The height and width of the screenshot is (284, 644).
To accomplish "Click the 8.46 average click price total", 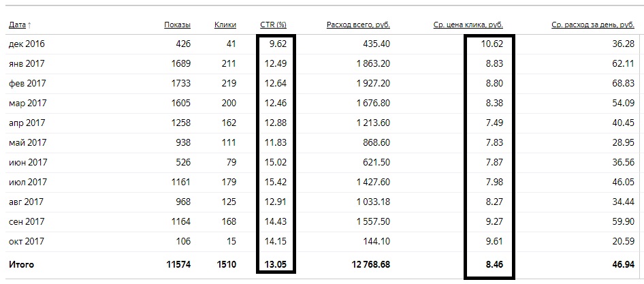I will pyautogui.click(x=494, y=264).
